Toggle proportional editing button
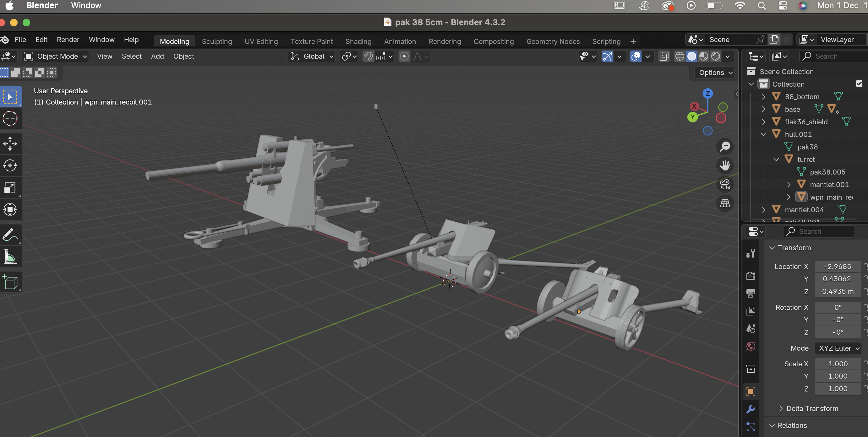 (404, 56)
